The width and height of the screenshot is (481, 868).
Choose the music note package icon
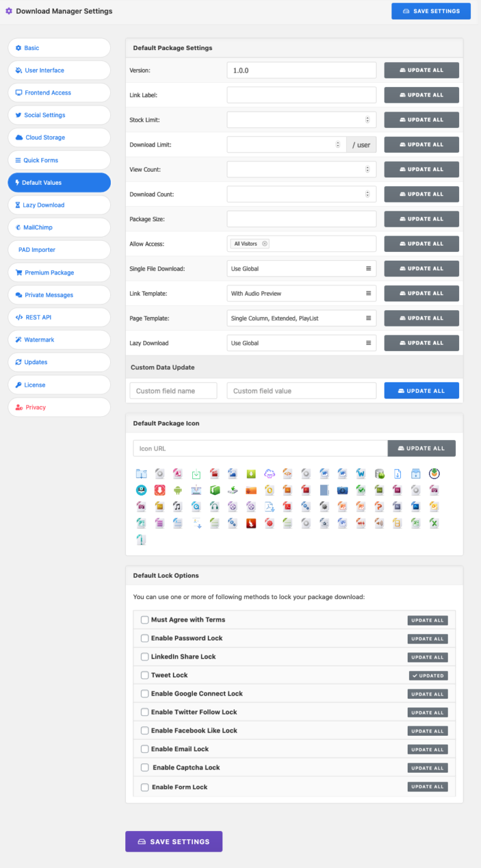[177, 506]
